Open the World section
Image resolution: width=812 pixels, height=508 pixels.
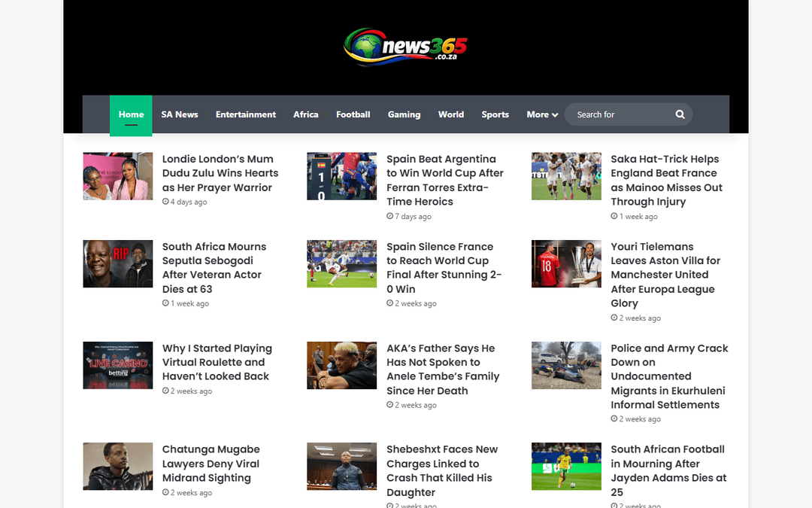coord(451,114)
